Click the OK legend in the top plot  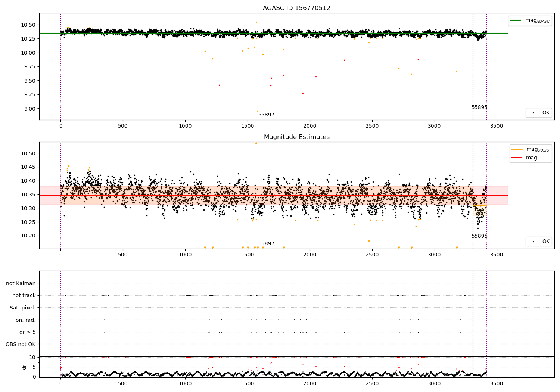(539, 112)
